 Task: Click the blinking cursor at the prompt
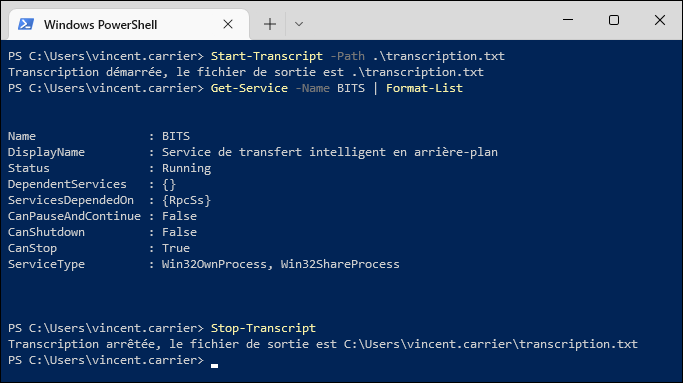[x=214, y=365]
